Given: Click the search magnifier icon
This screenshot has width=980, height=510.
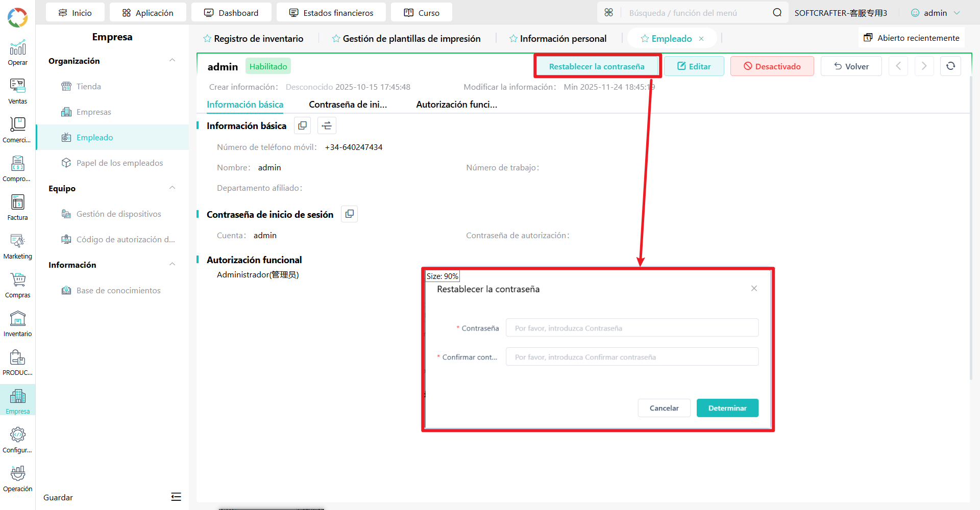Looking at the screenshot, I should pos(777,13).
